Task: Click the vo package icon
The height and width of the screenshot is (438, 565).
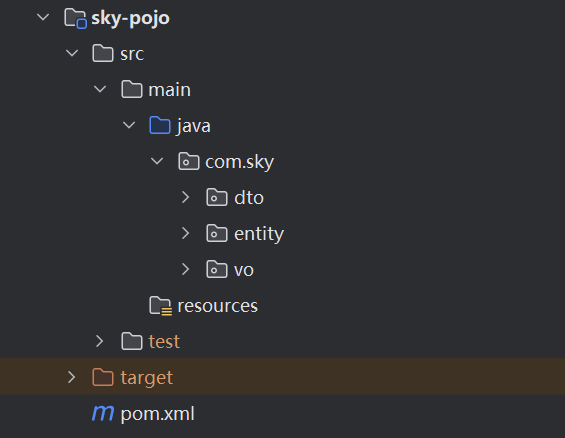Action: [x=217, y=269]
